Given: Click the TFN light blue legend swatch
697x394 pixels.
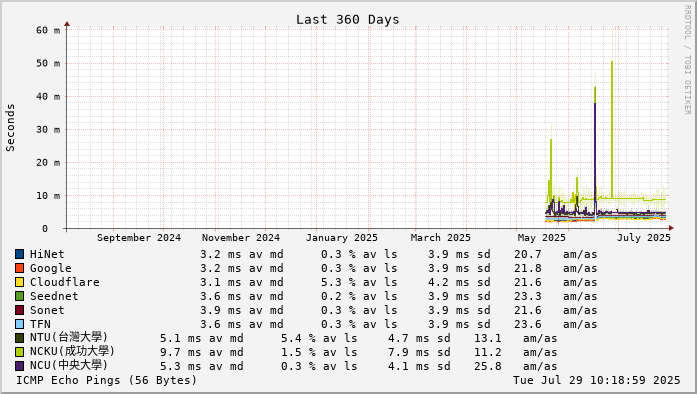Looking at the screenshot, I should 20,324.
